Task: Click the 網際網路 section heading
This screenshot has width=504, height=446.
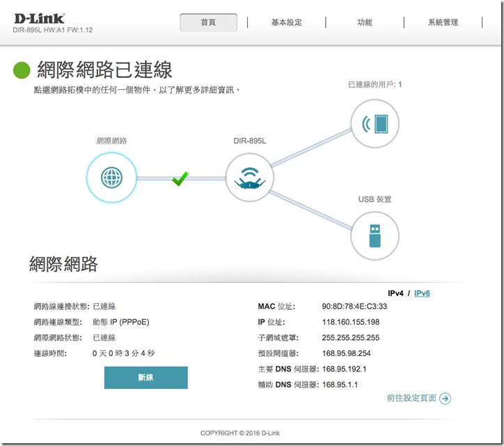Action: point(63,264)
